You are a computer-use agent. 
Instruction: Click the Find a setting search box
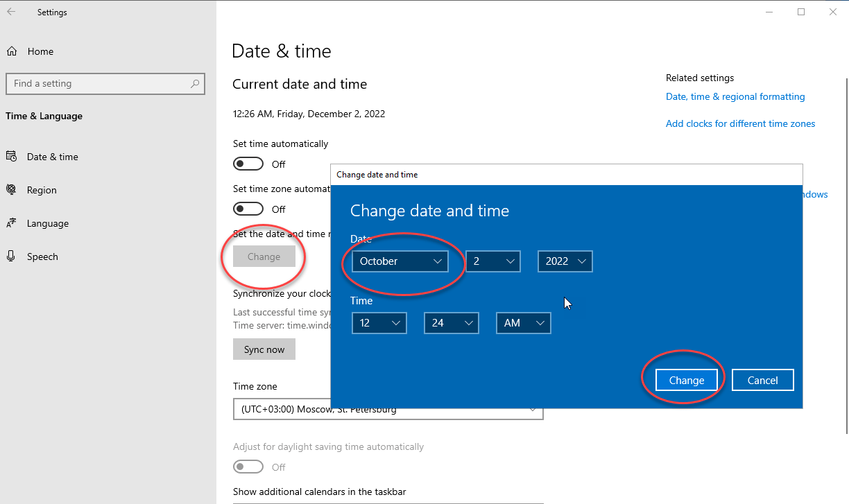pyautogui.click(x=105, y=83)
